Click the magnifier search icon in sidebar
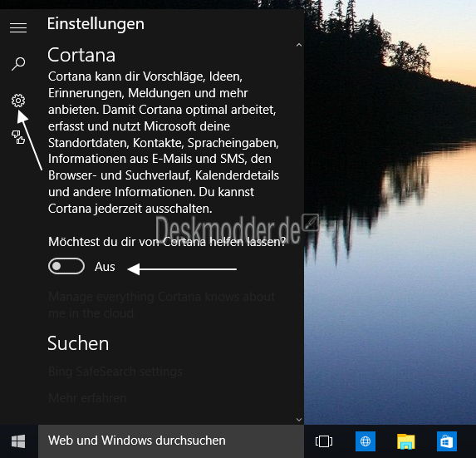Screen dimensions: 476x458 [18, 64]
